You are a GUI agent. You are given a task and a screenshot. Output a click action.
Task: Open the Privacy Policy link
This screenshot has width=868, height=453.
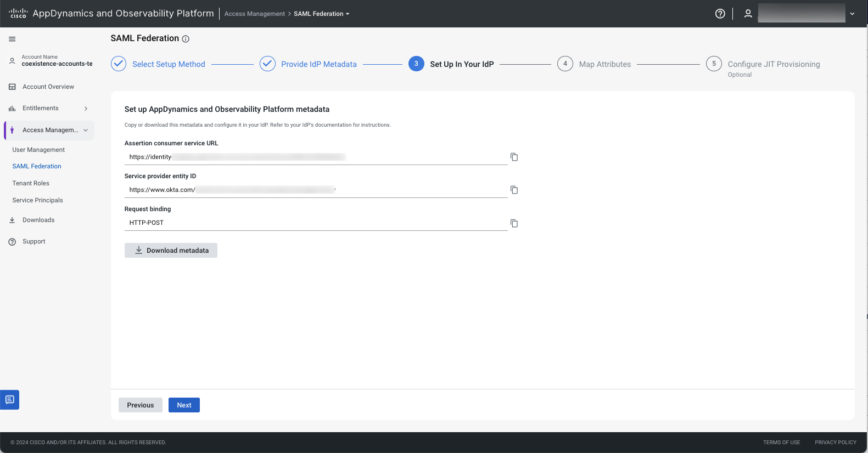tap(836, 443)
